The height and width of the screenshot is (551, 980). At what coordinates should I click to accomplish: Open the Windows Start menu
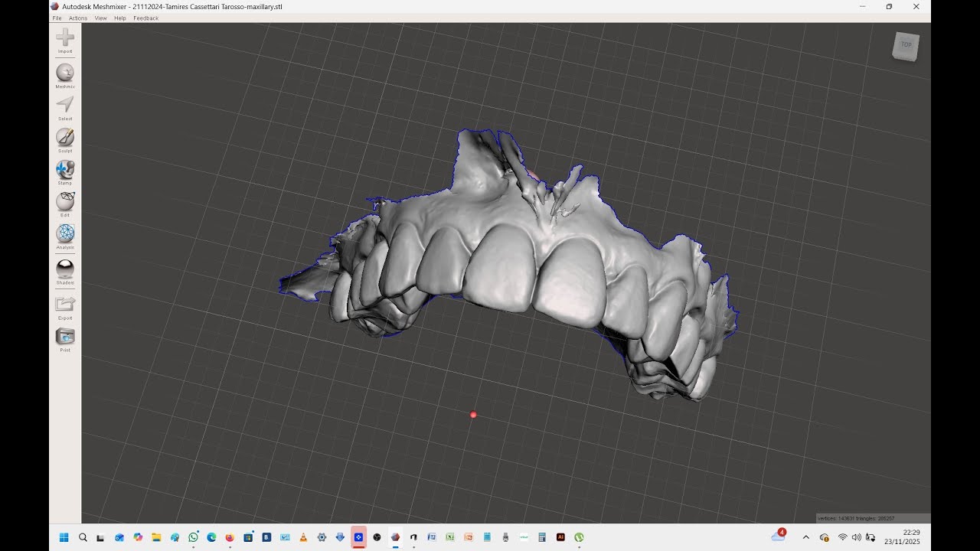click(64, 537)
